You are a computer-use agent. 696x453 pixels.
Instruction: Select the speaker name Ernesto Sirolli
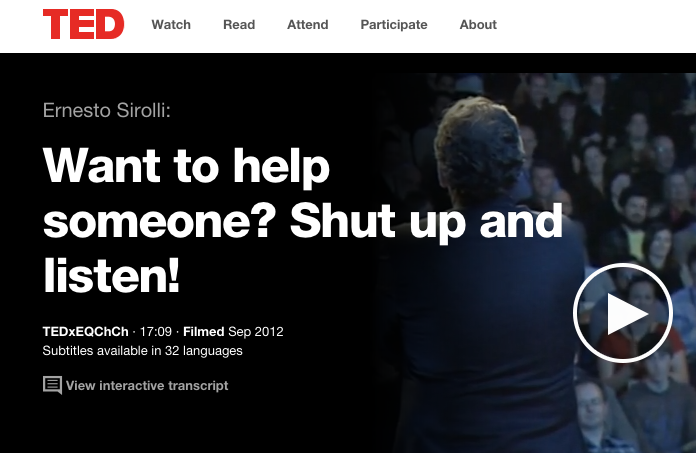pyautogui.click(x=107, y=110)
